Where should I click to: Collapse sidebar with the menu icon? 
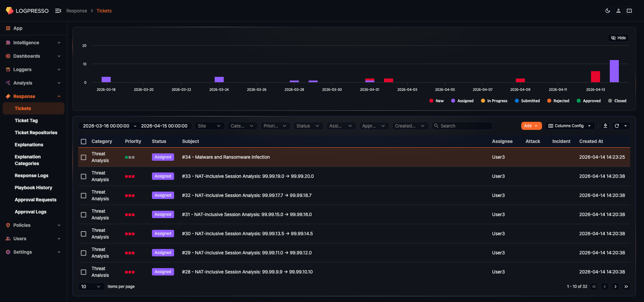(x=58, y=11)
